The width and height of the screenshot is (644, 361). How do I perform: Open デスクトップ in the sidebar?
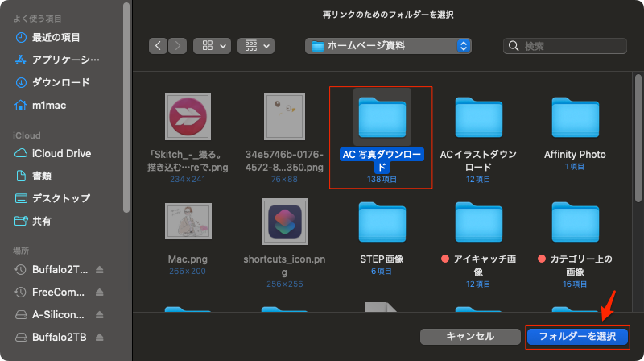[x=60, y=198]
